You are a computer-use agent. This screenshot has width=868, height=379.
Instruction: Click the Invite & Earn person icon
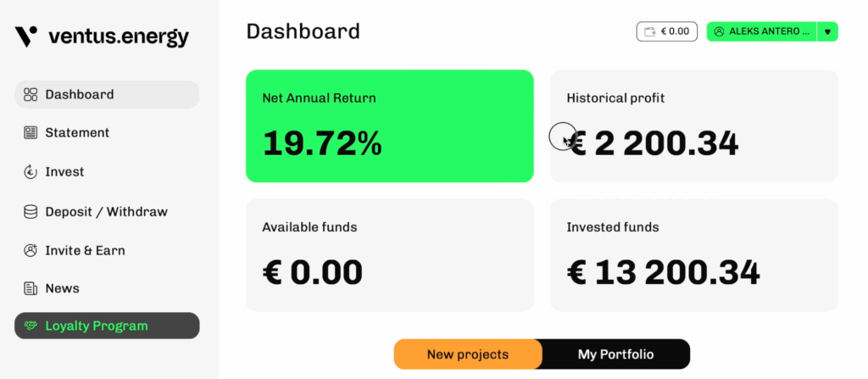pos(31,250)
